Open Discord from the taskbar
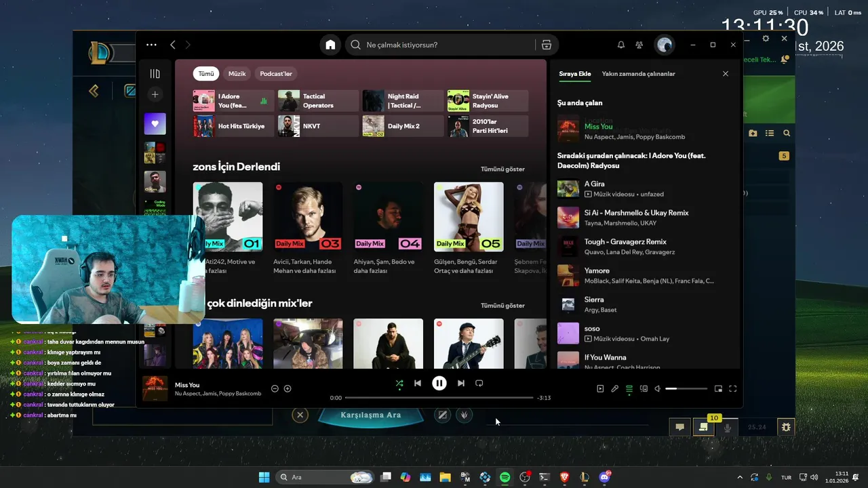This screenshot has height=488, width=868. point(604,477)
